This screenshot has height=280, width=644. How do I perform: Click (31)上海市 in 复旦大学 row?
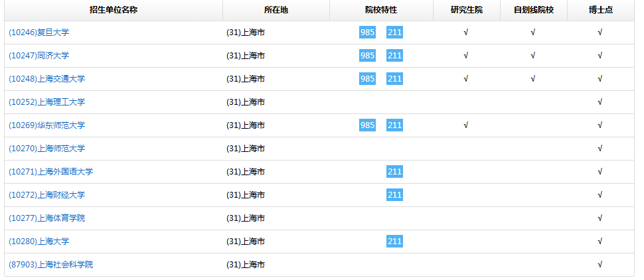point(246,33)
